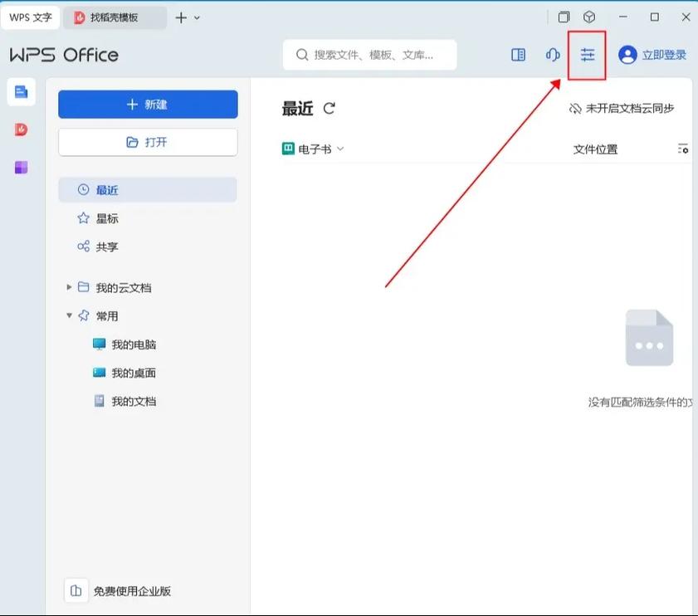Switch to the 找稻壳模板 tab

(x=115, y=17)
